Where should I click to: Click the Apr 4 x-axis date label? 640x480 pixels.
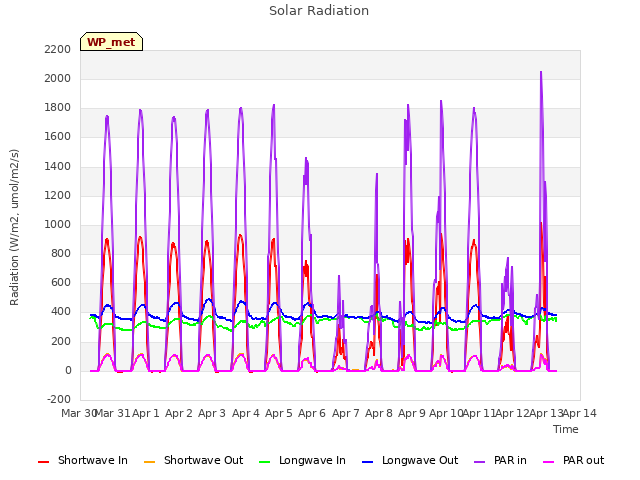(x=246, y=413)
